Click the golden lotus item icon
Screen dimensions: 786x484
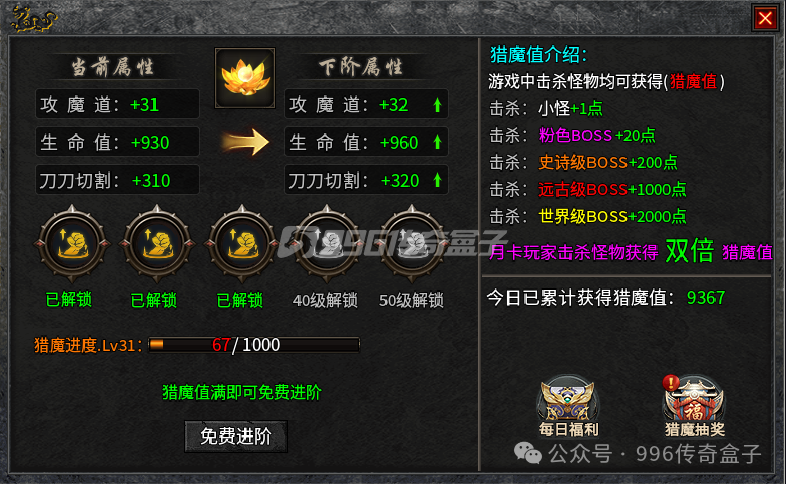(245, 78)
